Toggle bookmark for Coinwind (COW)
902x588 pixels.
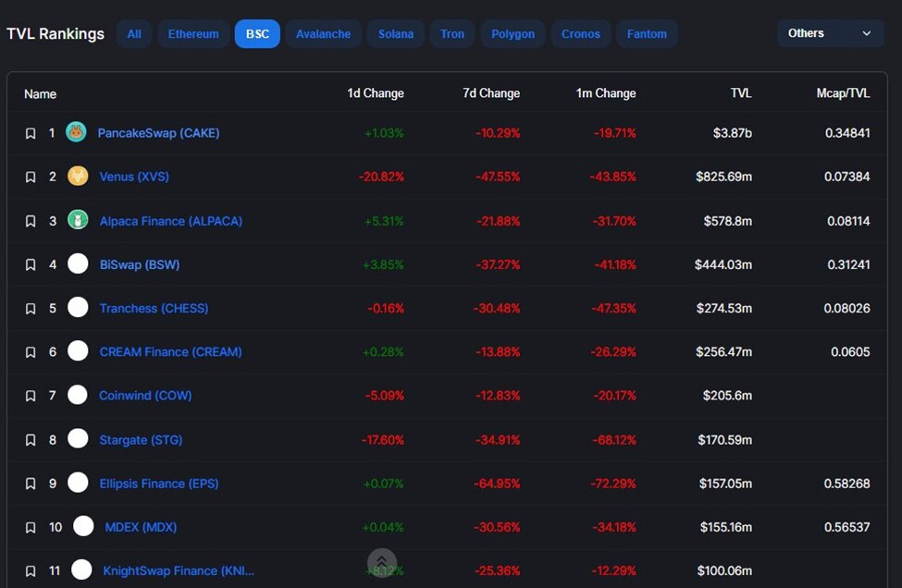[31, 396]
